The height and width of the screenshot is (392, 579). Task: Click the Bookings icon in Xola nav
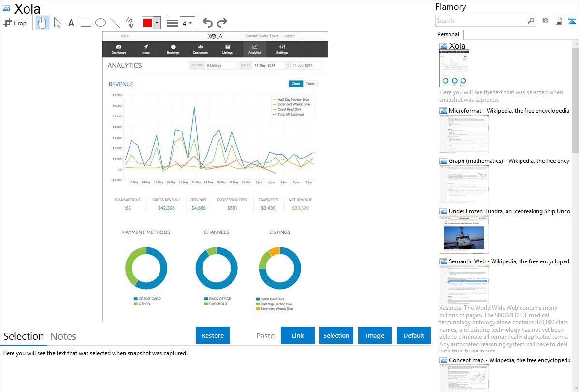tap(173, 49)
